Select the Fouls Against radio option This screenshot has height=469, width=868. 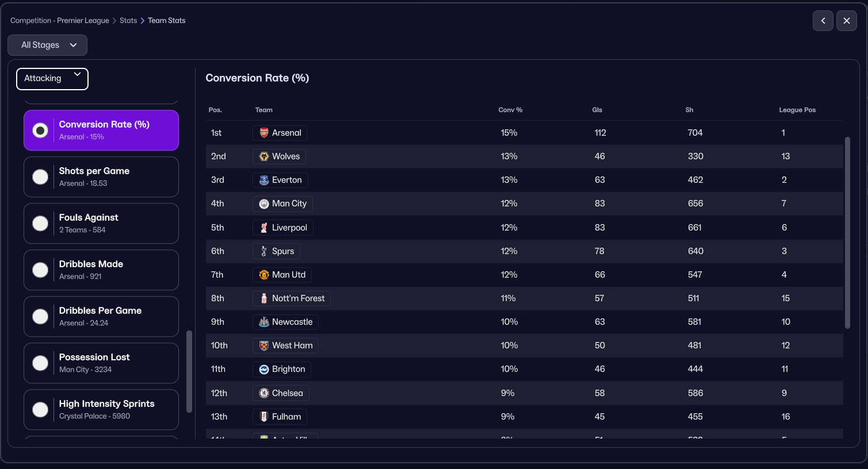pos(40,224)
